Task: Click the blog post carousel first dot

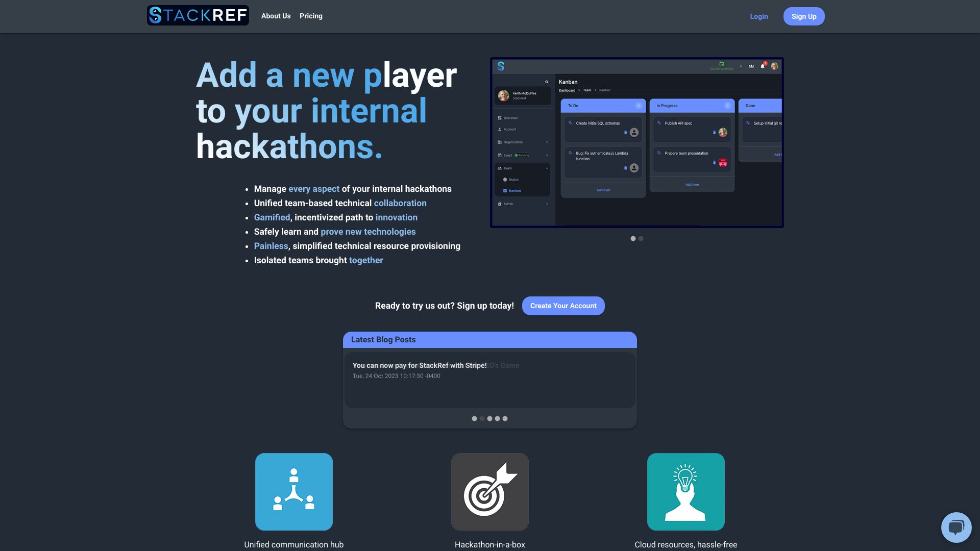Action: [x=474, y=418]
